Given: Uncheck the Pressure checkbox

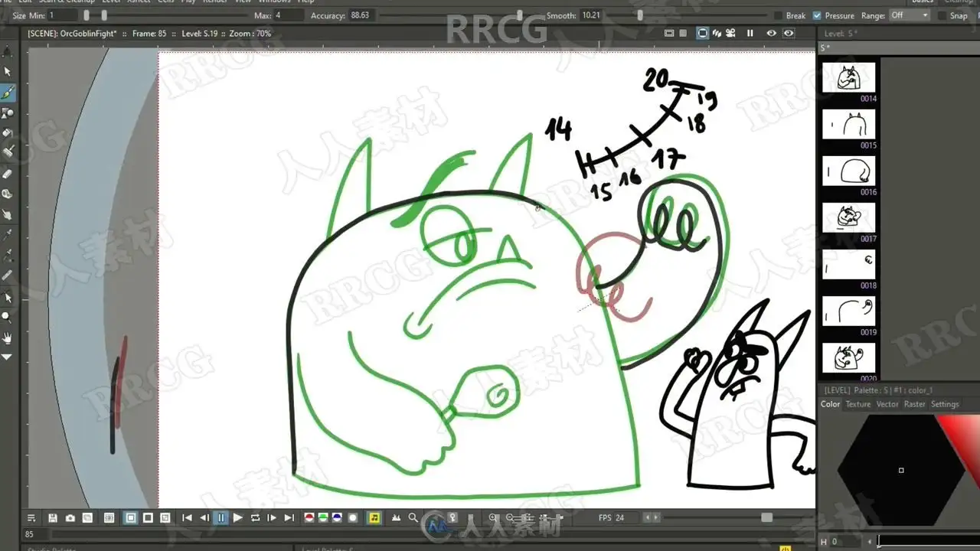Looking at the screenshot, I should pos(817,15).
